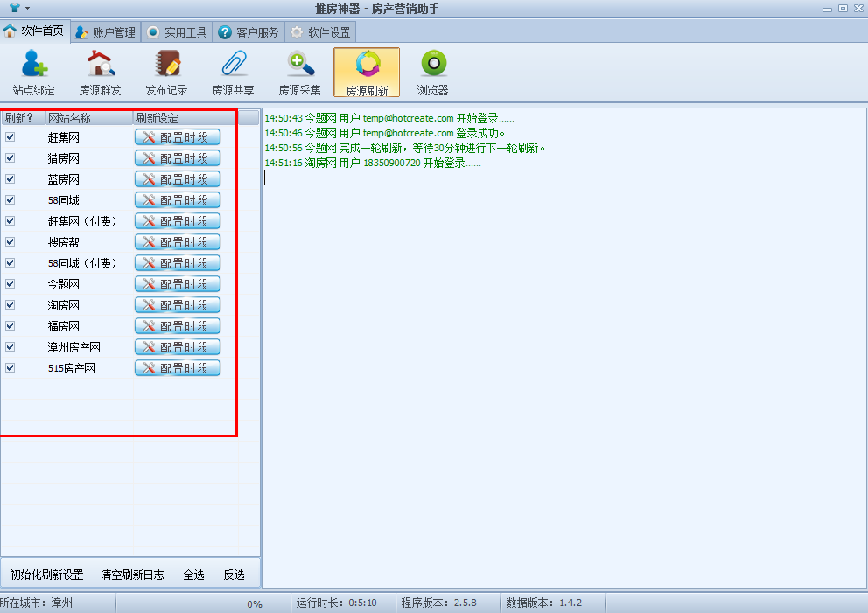This screenshot has width=868, height=613.
Task: Uncheck refresh for 58同城（付费）
Action: tap(10, 263)
